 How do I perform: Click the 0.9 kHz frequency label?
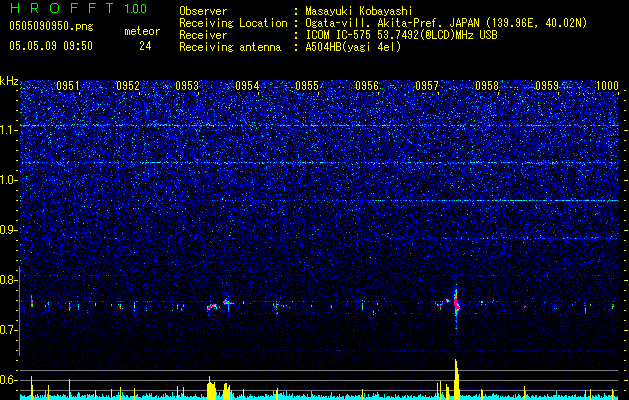coord(9,230)
